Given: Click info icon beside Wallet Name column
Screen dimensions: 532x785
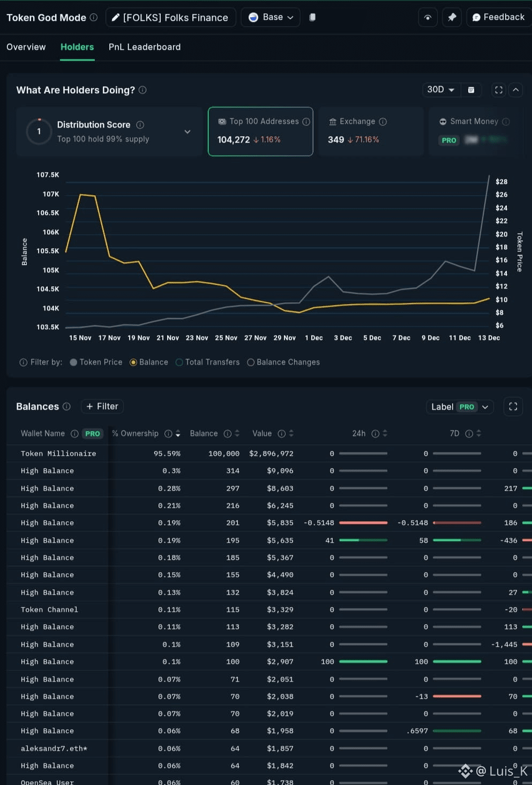Looking at the screenshot, I should (x=74, y=434).
